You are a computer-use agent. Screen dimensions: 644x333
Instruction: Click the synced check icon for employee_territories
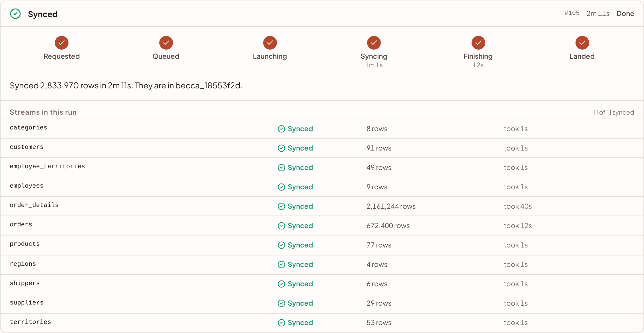point(281,168)
